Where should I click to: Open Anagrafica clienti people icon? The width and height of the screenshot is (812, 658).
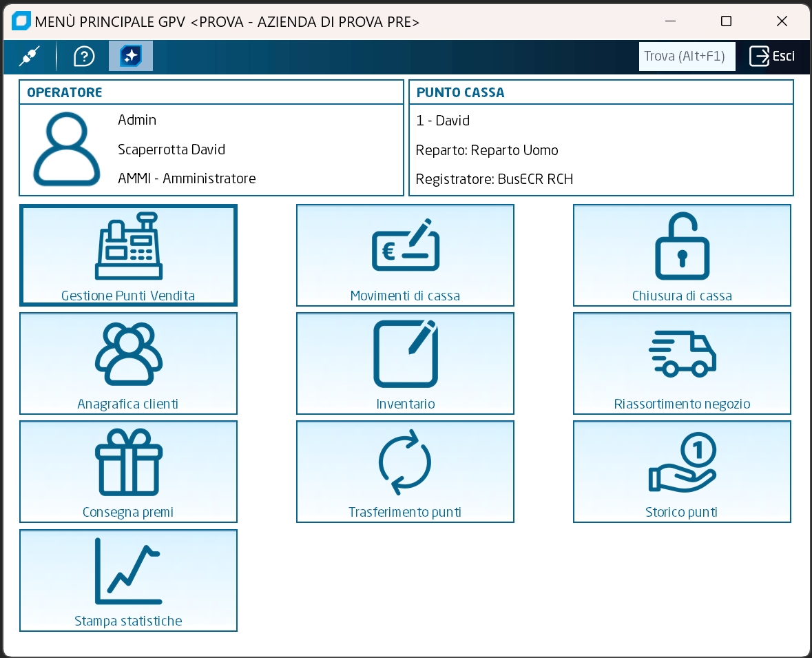tap(128, 353)
